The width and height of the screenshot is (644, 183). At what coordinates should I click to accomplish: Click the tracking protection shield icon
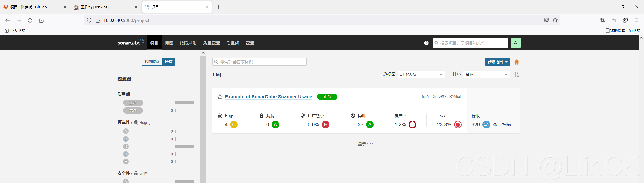click(89, 20)
